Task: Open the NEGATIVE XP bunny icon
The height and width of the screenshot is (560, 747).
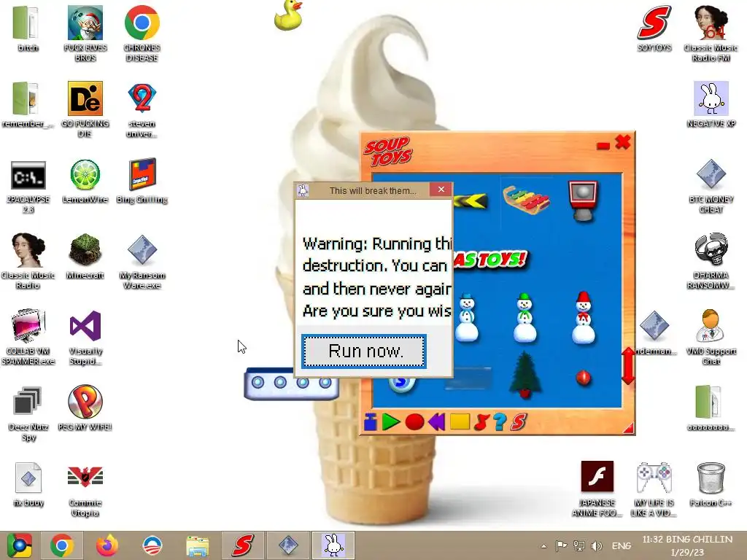Action: [x=711, y=98]
